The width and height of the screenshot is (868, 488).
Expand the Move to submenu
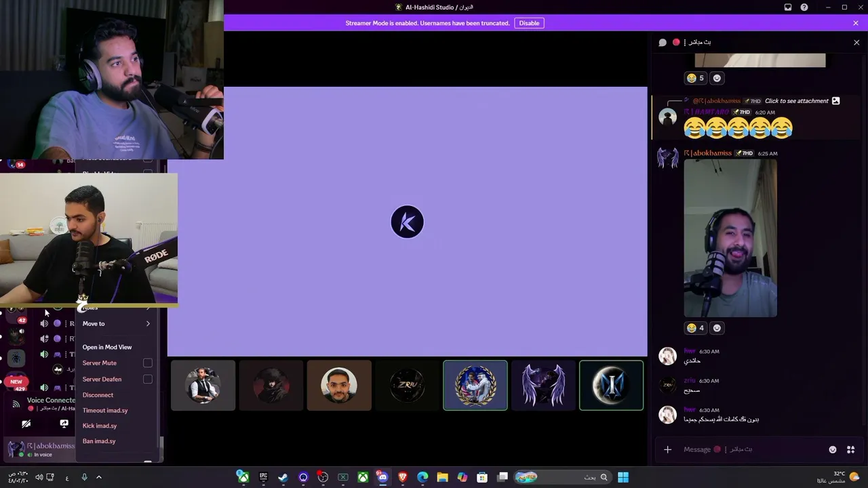pyautogui.click(x=117, y=324)
